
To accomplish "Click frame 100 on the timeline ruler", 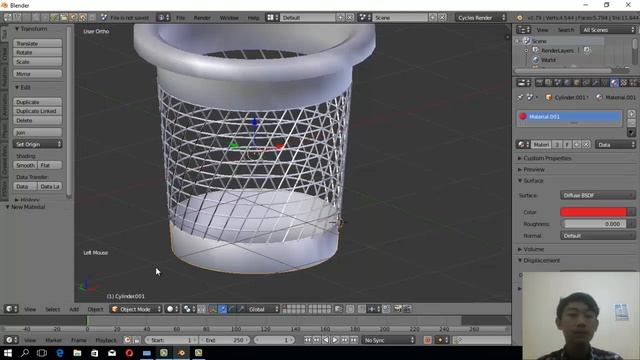I will click(x=236, y=329).
